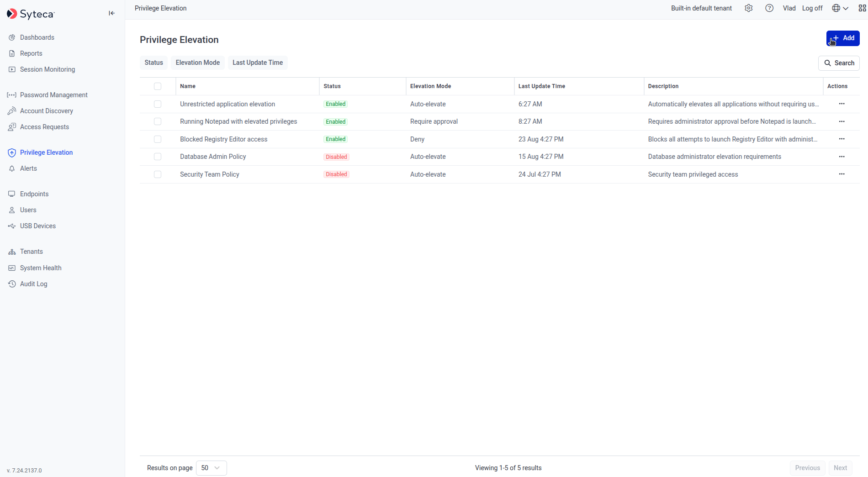
Task: Click the System Health icon
Action: [12, 268]
